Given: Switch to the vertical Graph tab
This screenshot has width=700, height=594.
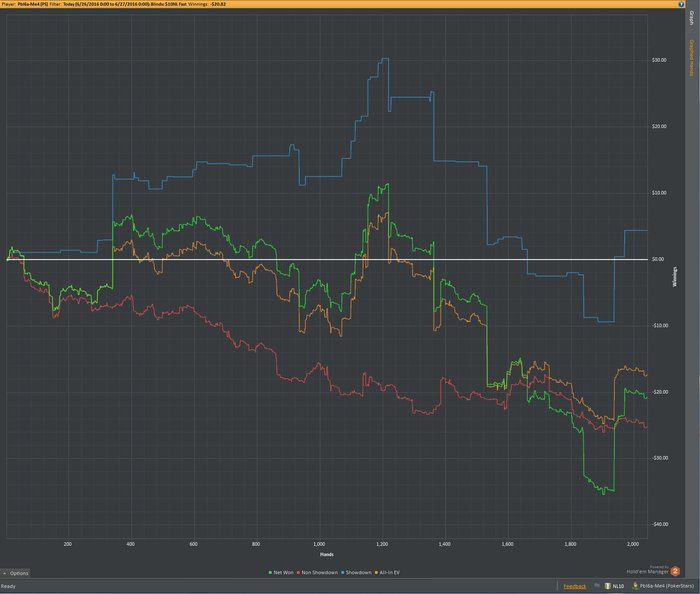Looking at the screenshot, I should click(692, 18).
